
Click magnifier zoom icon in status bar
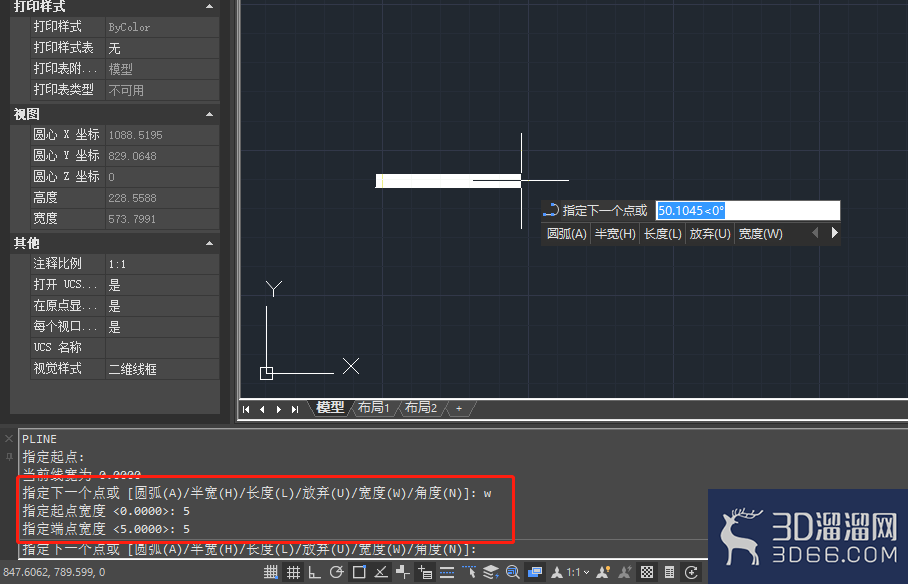click(512, 572)
